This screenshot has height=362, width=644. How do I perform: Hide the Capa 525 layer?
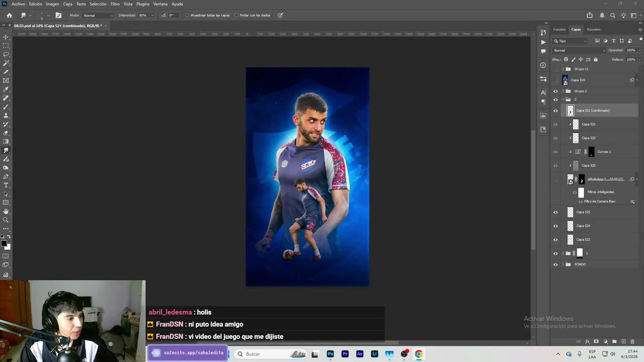pos(555,212)
